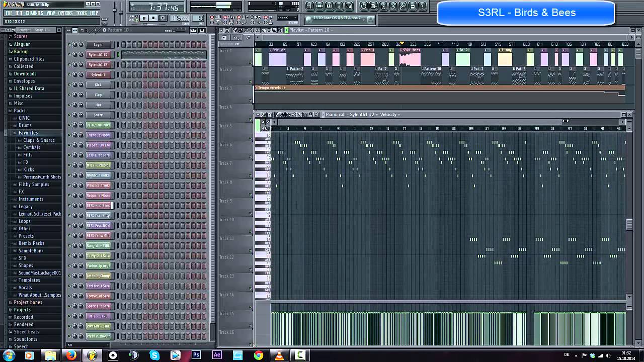Toggle Track 1 mute light in playlist
Image resolution: width=644 pixels, height=362 pixels.
[250, 63]
